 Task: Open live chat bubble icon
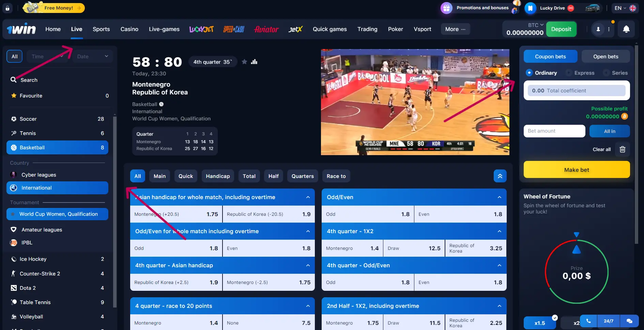[x=629, y=321]
